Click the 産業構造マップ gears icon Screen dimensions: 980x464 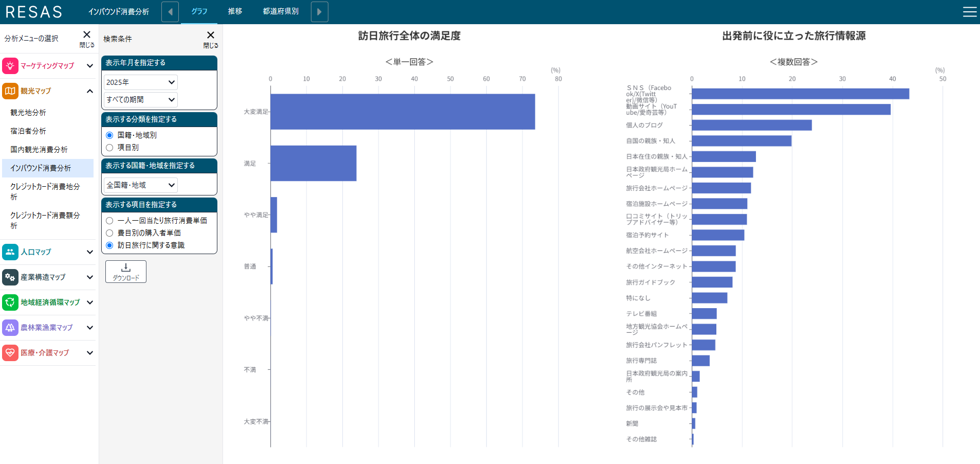[x=10, y=277]
